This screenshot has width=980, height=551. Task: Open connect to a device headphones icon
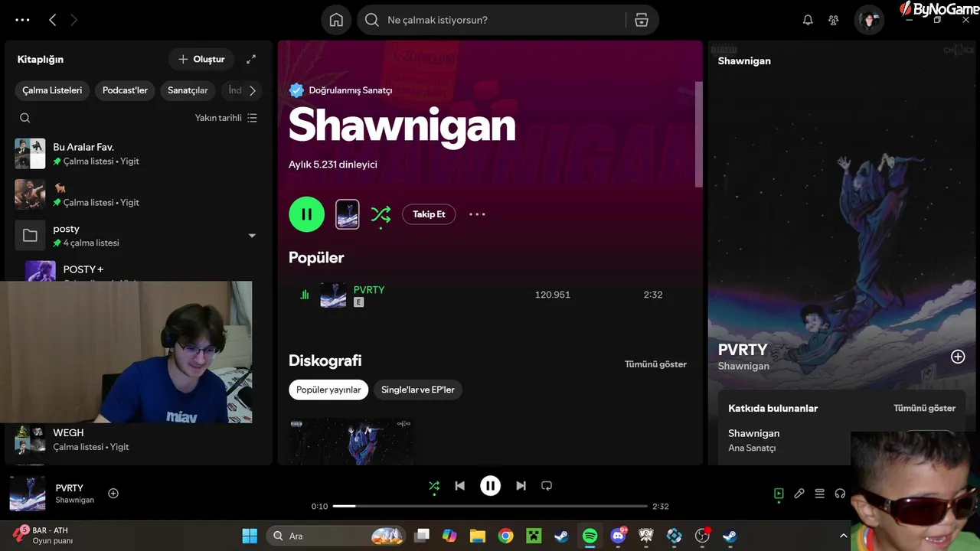[840, 494]
